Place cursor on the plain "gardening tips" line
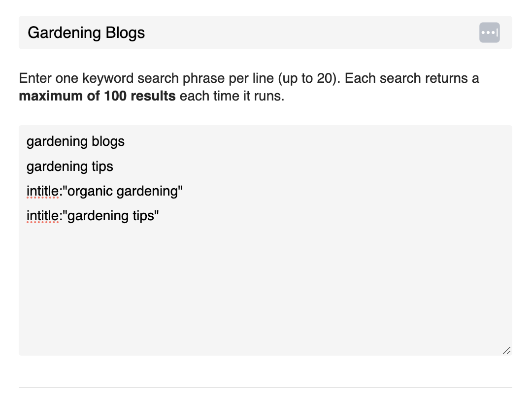Image resolution: width=532 pixels, height=400 pixels. pos(69,167)
